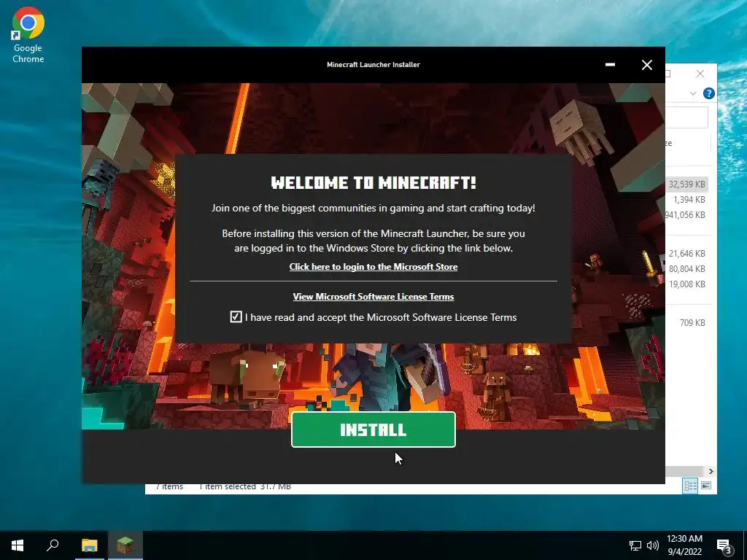The image size is (747, 560).
Task: Expand the File Explorer ribbon chevron
Action: click(x=693, y=93)
